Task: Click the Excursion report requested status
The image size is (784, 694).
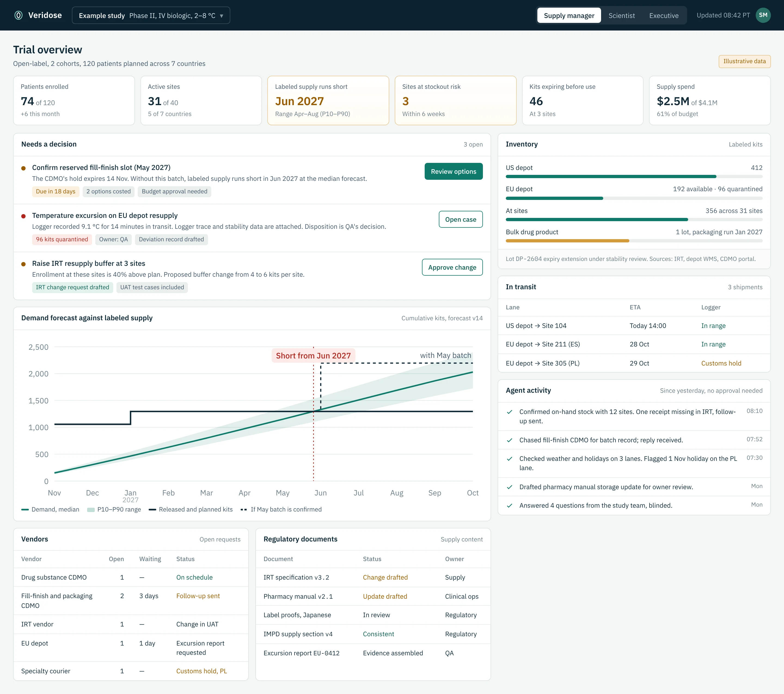Action: click(200, 647)
